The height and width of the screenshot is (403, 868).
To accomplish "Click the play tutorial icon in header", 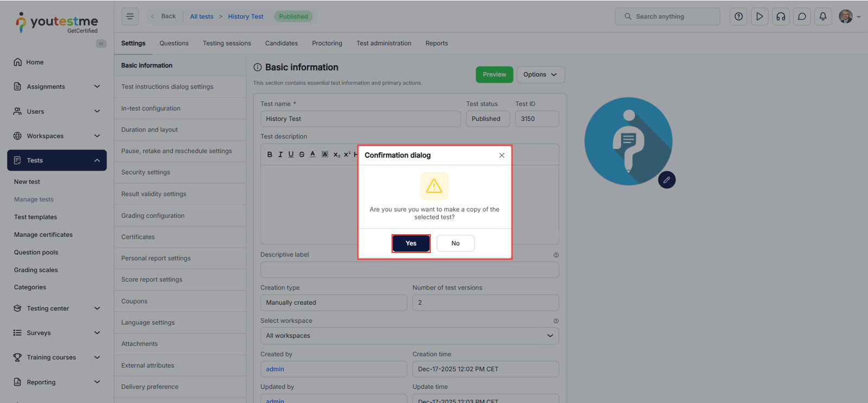I will (759, 16).
